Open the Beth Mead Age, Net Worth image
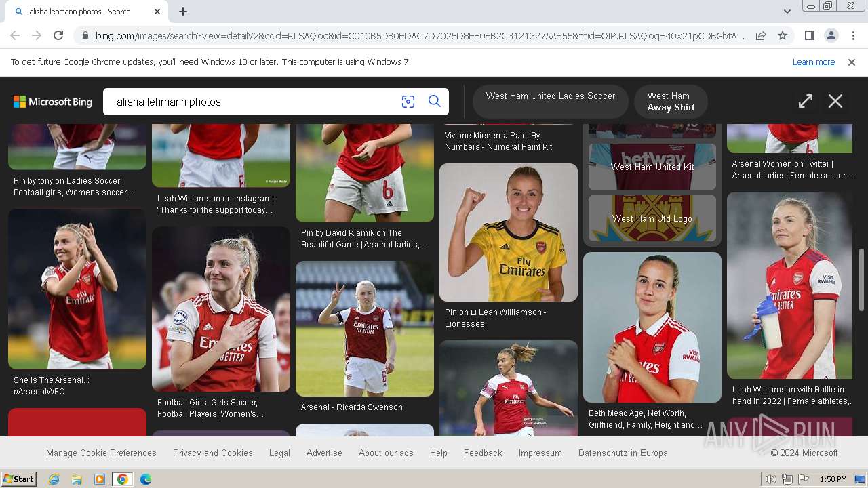 coord(652,327)
